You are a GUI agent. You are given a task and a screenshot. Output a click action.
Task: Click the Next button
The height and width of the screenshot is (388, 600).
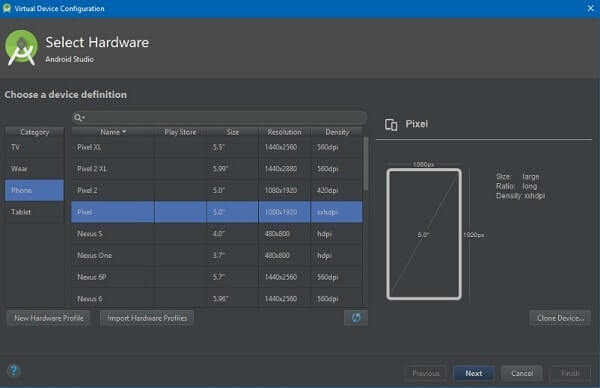pos(474,373)
